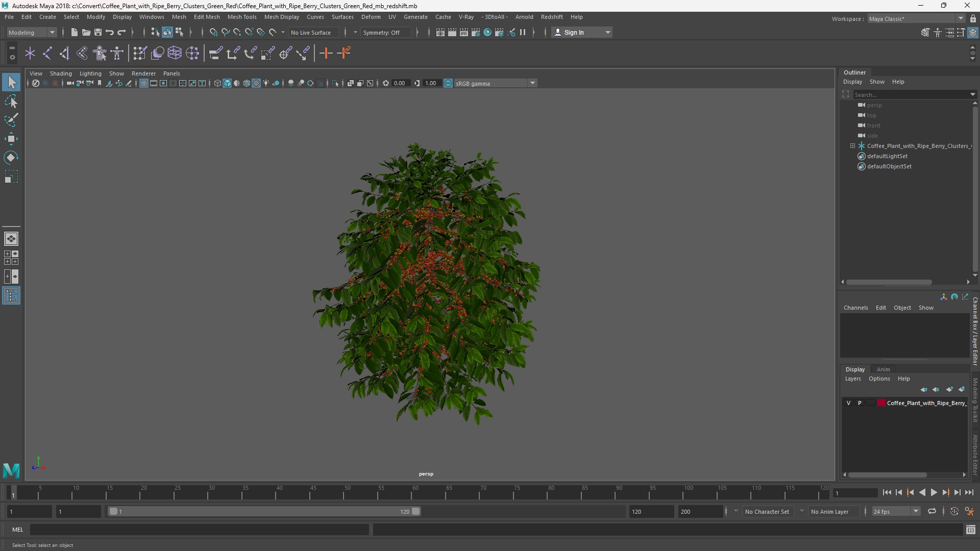Click the Undo arrow icon
Image resolution: width=980 pixels, height=551 pixels.
click(x=109, y=32)
